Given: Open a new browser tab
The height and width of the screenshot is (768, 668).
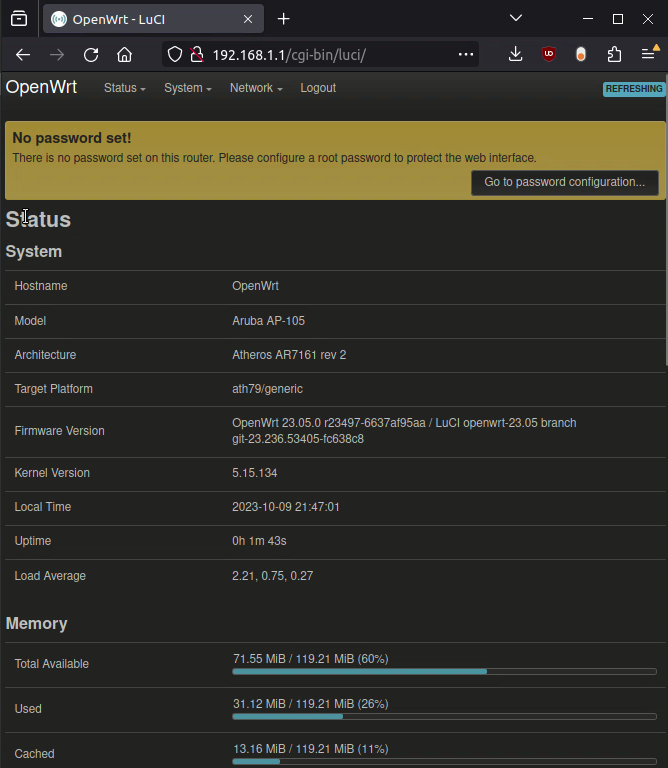Looking at the screenshot, I should click(284, 19).
